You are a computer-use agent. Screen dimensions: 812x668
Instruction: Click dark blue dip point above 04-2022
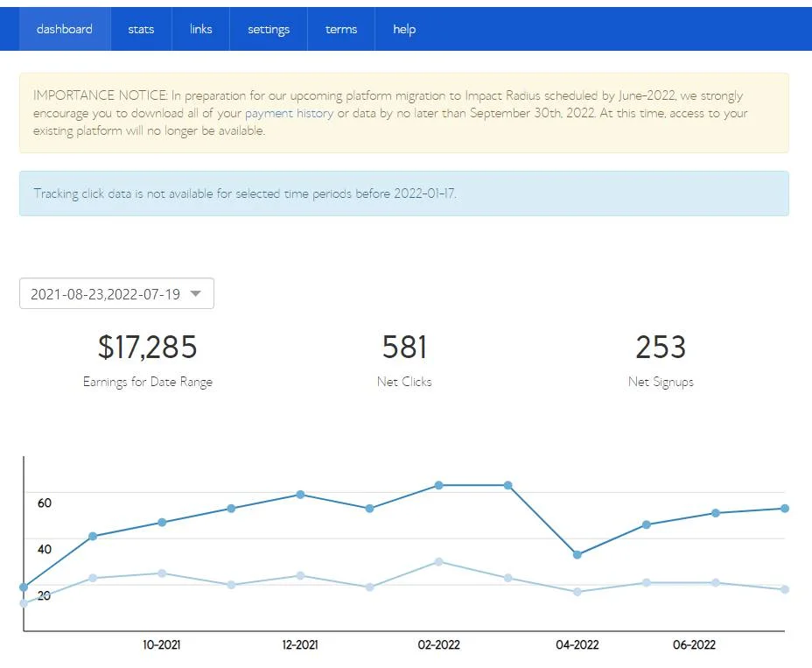[x=577, y=555]
